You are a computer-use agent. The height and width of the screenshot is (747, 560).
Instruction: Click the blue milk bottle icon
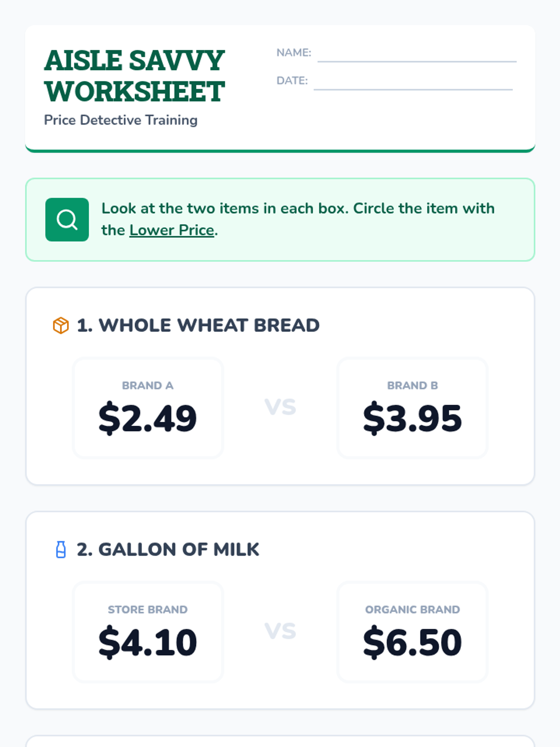click(x=61, y=550)
